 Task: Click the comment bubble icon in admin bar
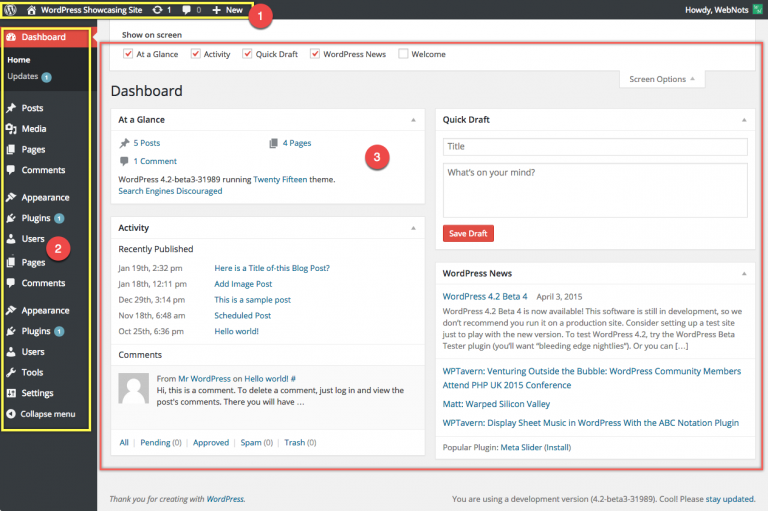(186, 10)
